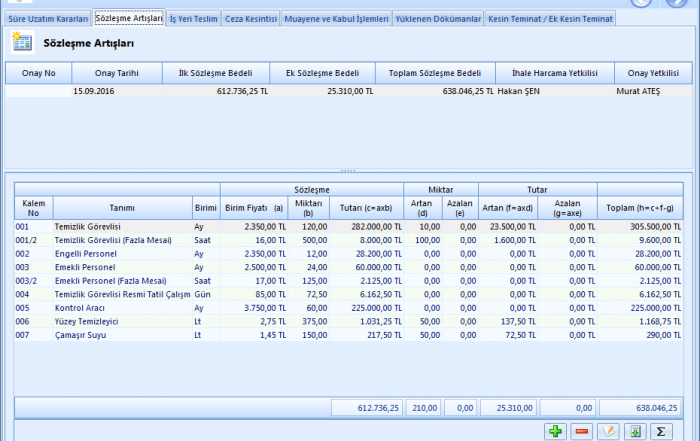Select the Temizlik Görevlisi row 001
Image resolution: width=700 pixels, height=441 pixels.
pos(120,227)
